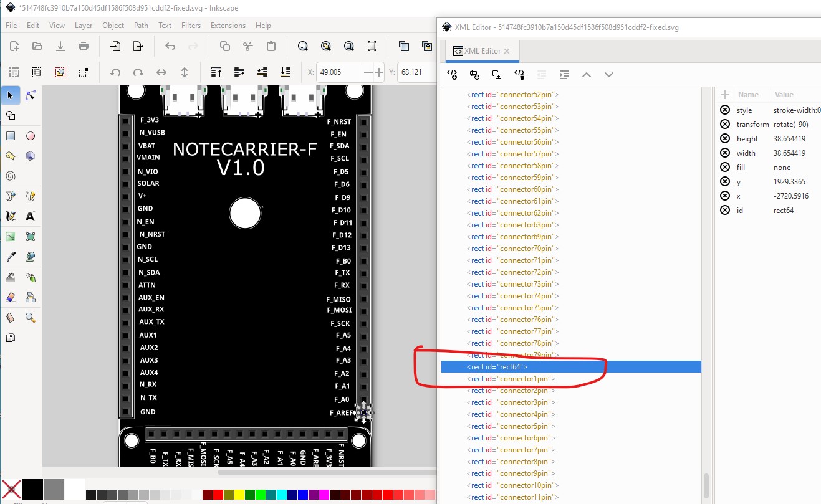The height and width of the screenshot is (504, 821).
Task: Open the File menu
Action: 11,26
